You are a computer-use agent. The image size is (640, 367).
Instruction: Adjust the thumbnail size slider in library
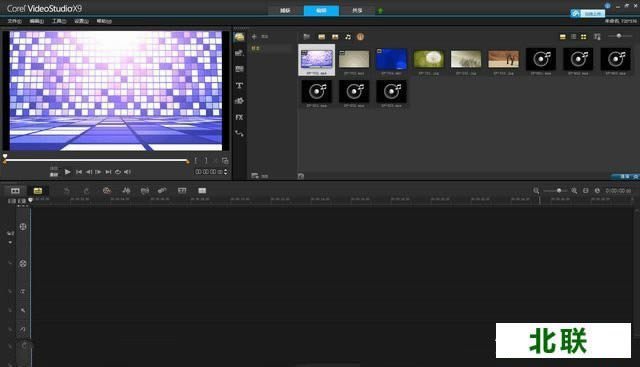click(619, 36)
